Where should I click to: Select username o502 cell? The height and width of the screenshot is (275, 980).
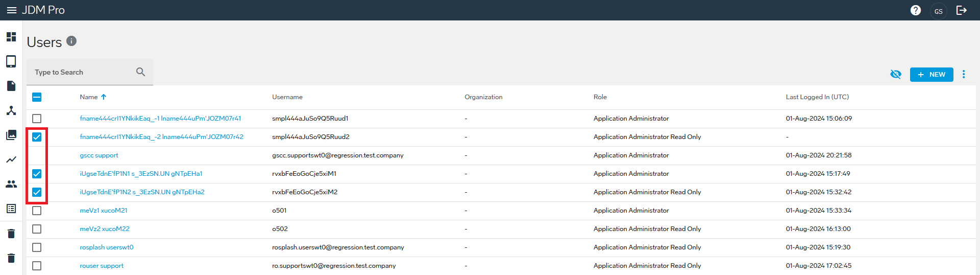(x=280, y=229)
